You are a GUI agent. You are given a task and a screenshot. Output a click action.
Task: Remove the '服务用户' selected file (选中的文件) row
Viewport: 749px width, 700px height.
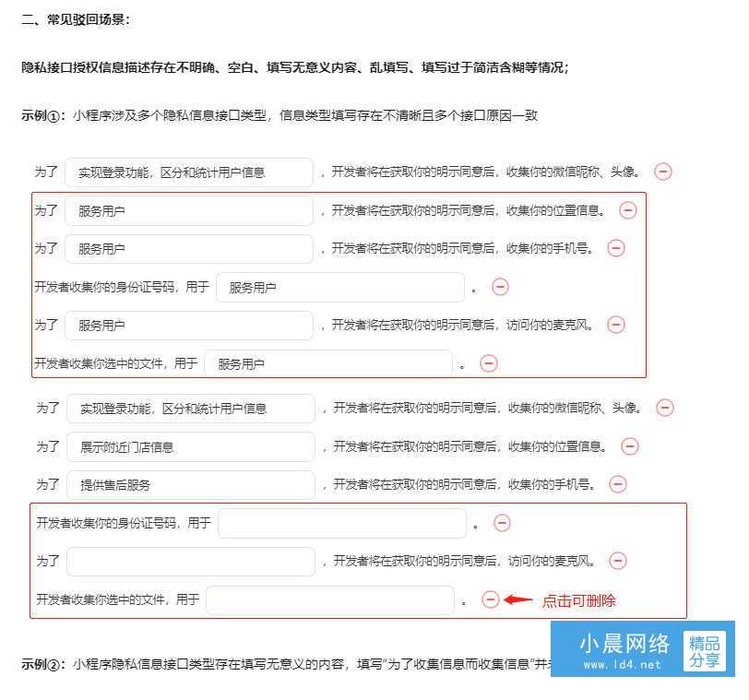pos(489,363)
